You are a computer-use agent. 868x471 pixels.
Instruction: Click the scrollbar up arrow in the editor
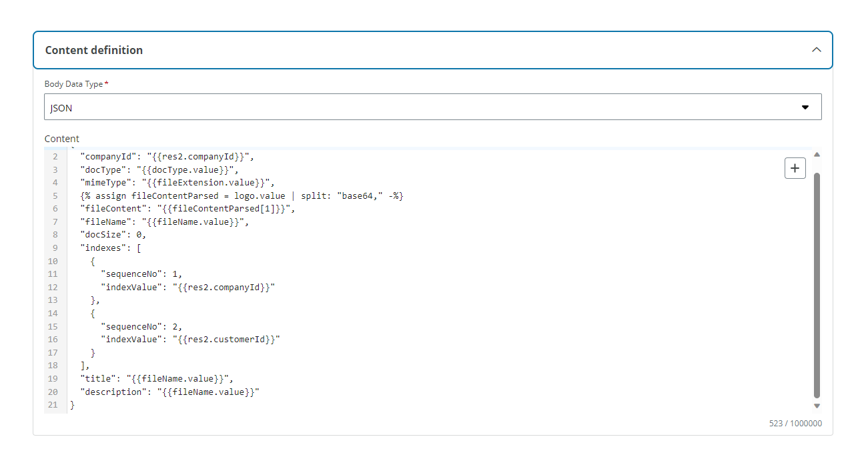point(816,154)
